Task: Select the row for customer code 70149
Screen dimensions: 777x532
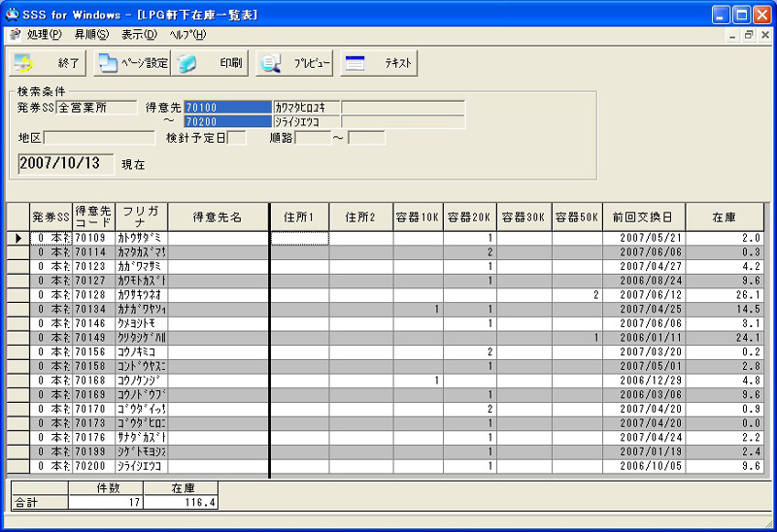Action: [x=92, y=337]
